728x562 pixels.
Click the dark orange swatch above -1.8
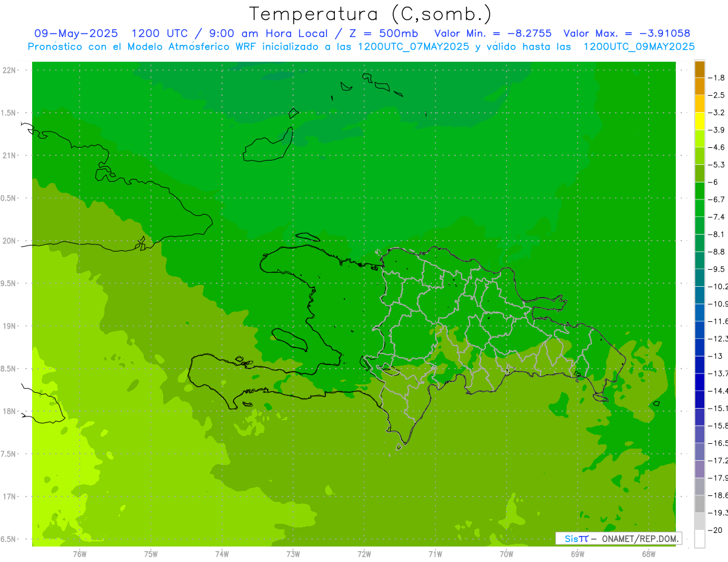[x=699, y=69]
